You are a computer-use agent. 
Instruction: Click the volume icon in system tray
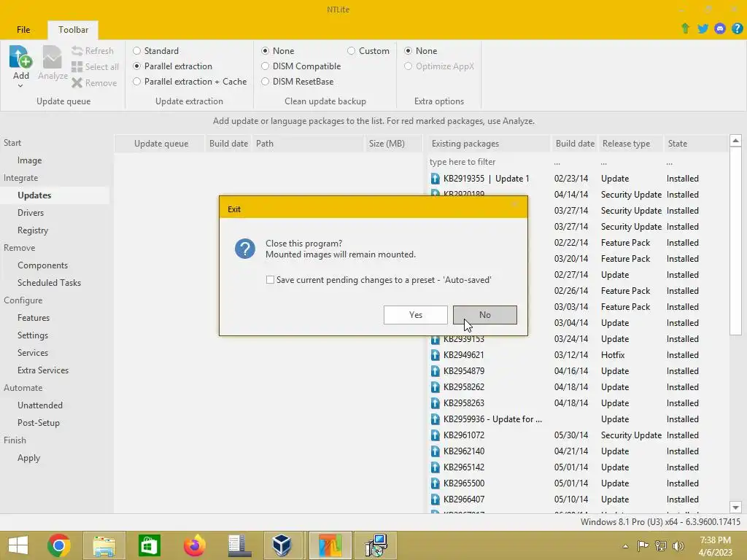[678, 546]
